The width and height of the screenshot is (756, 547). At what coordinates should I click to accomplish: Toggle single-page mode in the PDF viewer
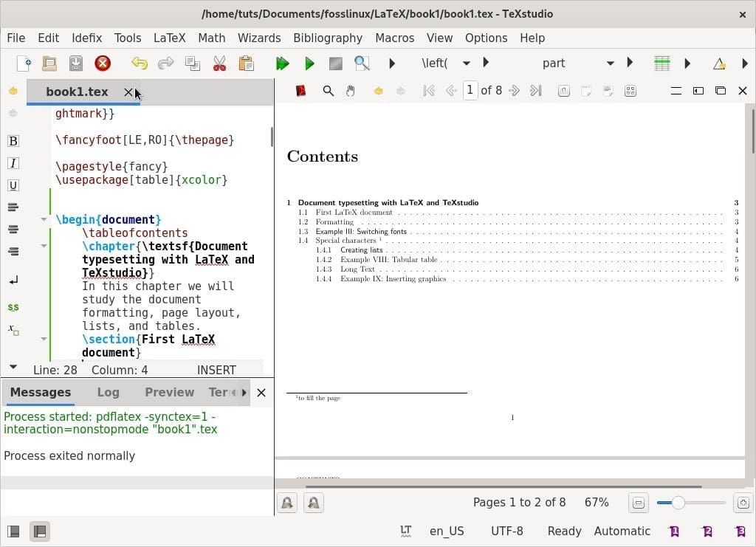563,91
